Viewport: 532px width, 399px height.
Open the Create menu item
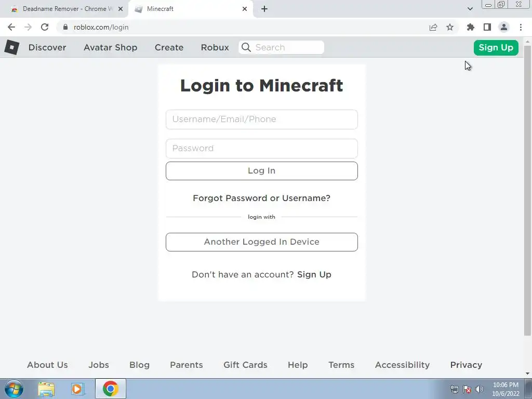tap(169, 47)
